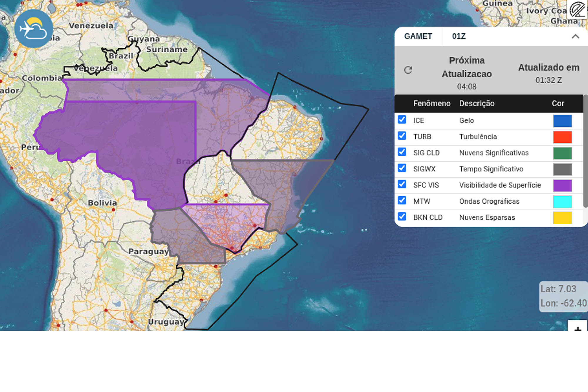Click the airplane weather logo icon
588x392 pixels.
[x=34, y=29]
